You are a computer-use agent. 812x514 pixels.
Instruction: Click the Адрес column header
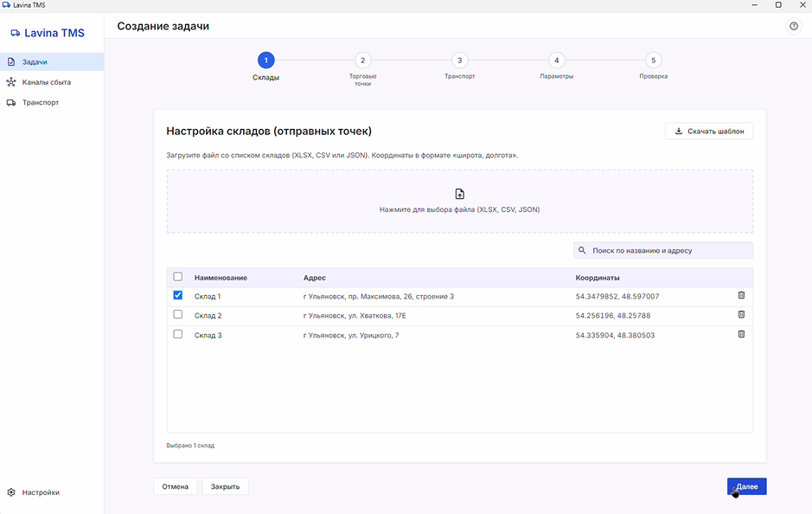(315, 278)
